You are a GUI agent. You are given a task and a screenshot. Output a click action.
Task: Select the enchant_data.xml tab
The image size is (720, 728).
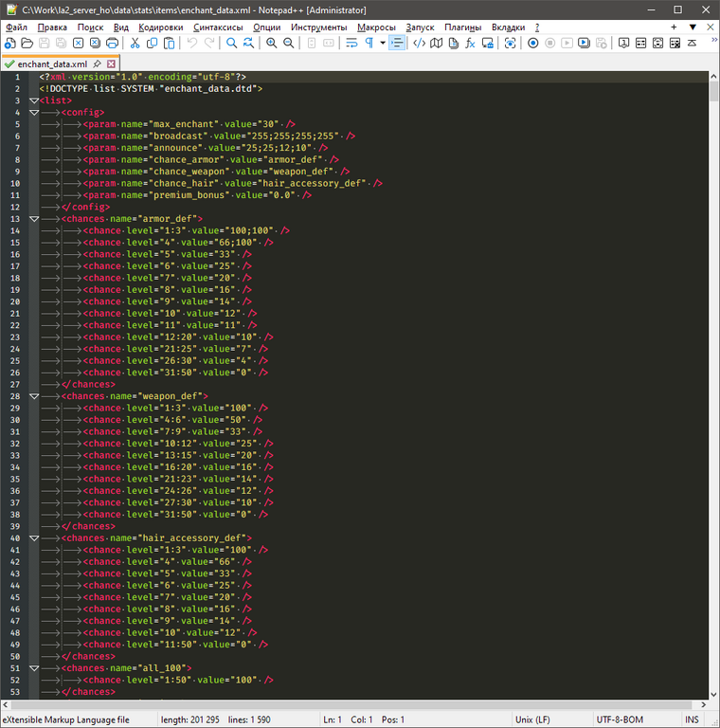coord(51,64)
